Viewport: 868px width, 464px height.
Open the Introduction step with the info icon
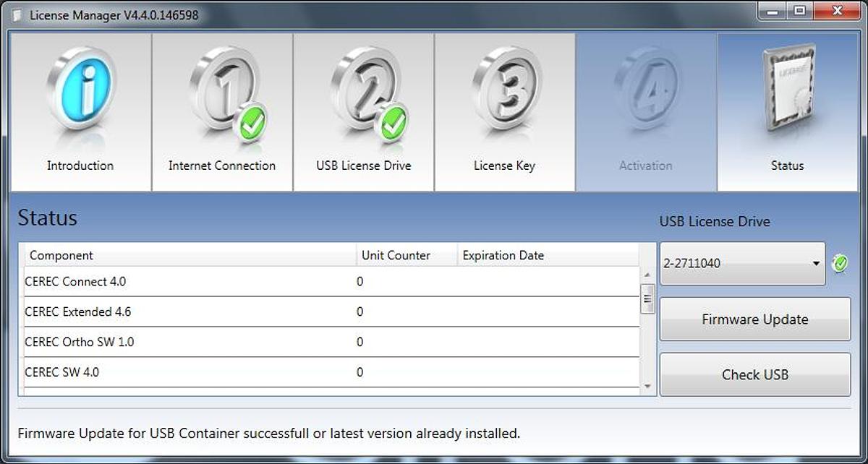[80, 112]
